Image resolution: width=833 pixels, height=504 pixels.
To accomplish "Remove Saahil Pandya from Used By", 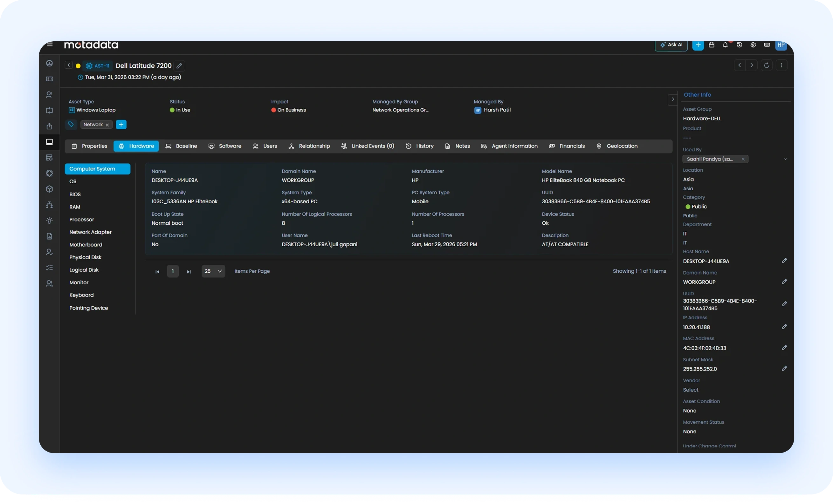I will pos(743,159).
